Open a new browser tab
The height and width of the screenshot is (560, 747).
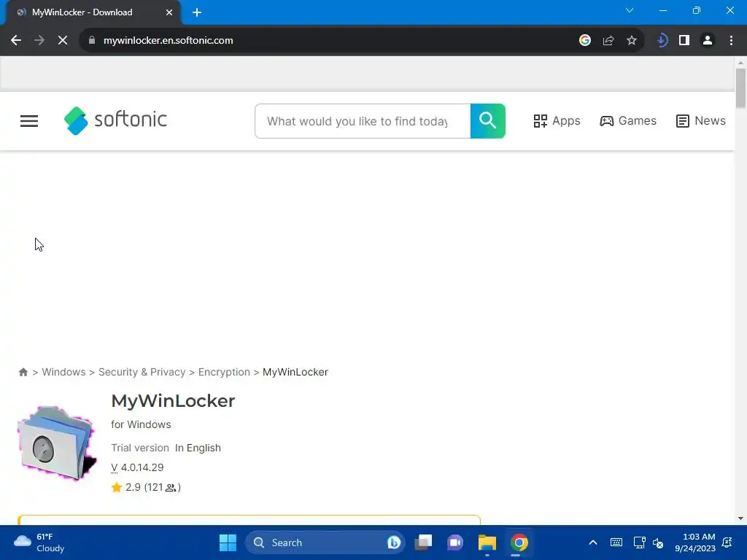197,12
